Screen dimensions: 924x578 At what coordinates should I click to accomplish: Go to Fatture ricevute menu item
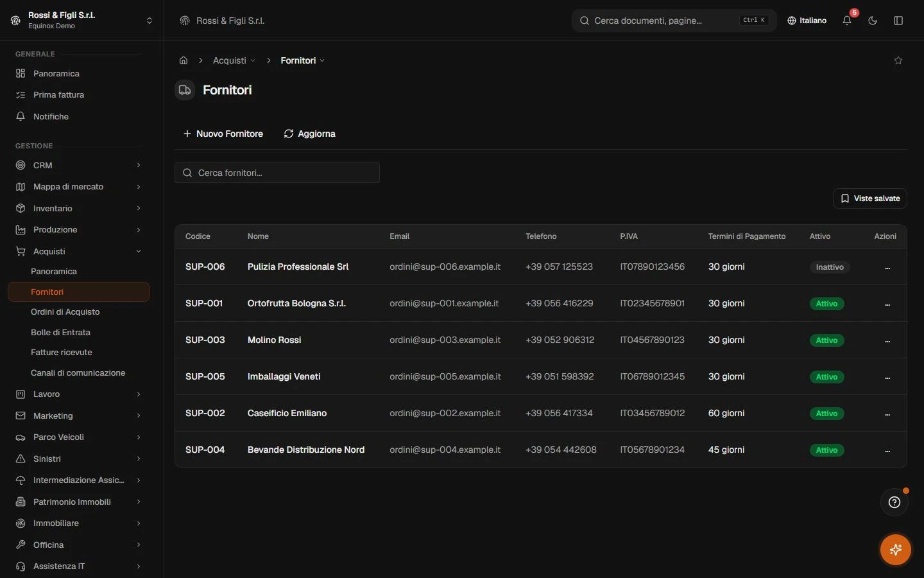(62, 352)
